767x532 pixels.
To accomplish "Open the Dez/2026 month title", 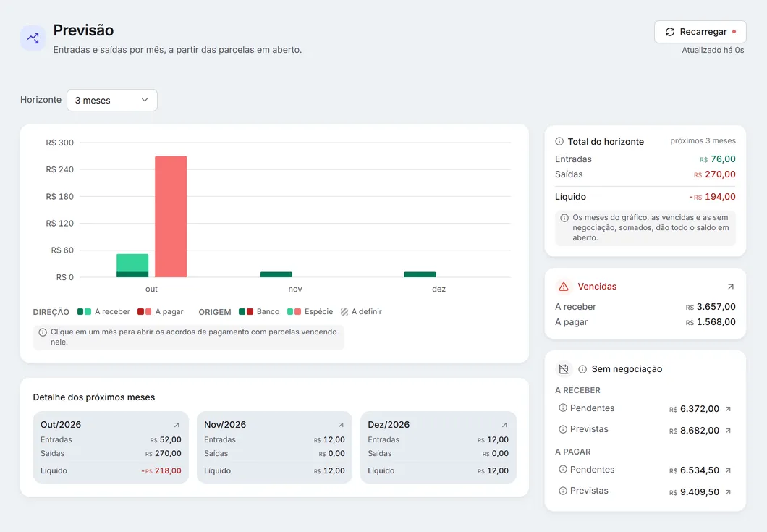I will 389,425.
